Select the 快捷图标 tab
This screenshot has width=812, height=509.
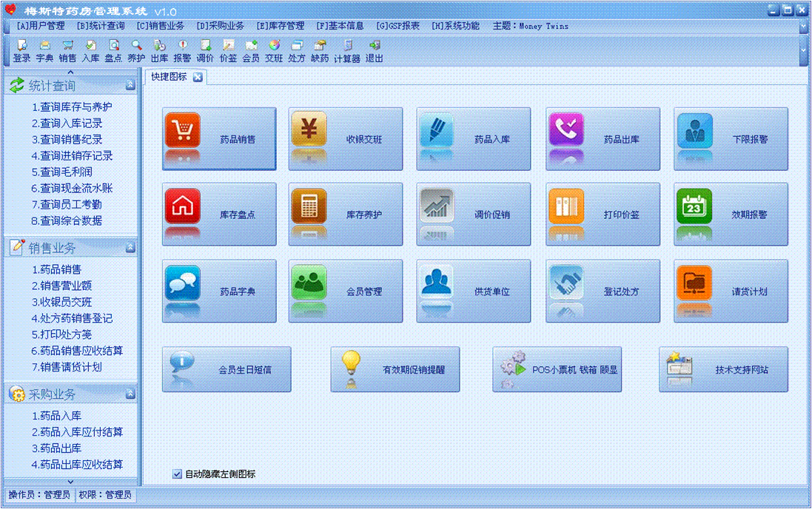coord(170,77)
